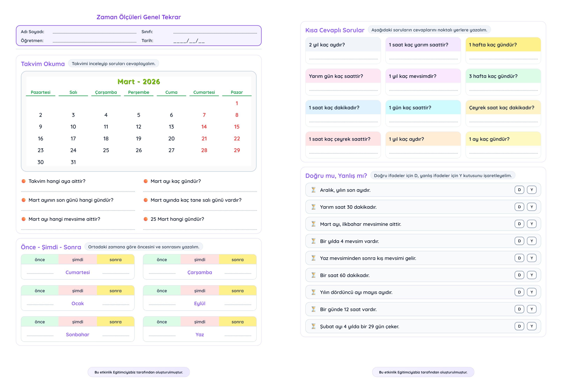562x392 pixels.
Task: Click the "Perşembe" column header in the calendar
Action: (139, 92)
